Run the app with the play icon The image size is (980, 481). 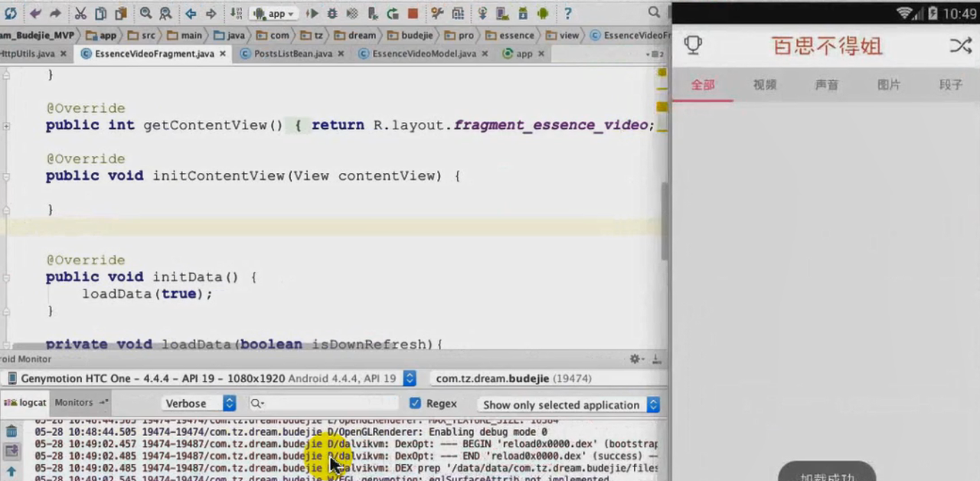click(312, 13)
